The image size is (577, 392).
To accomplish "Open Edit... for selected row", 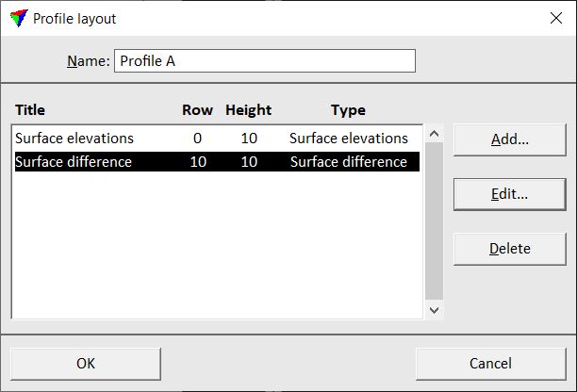I will 510,194.
